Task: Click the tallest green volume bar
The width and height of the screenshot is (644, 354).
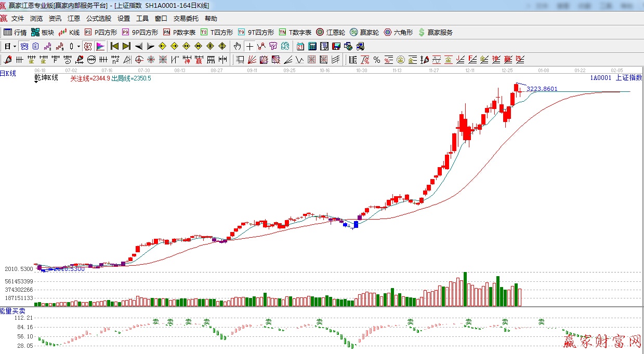Action: [465, 289]
